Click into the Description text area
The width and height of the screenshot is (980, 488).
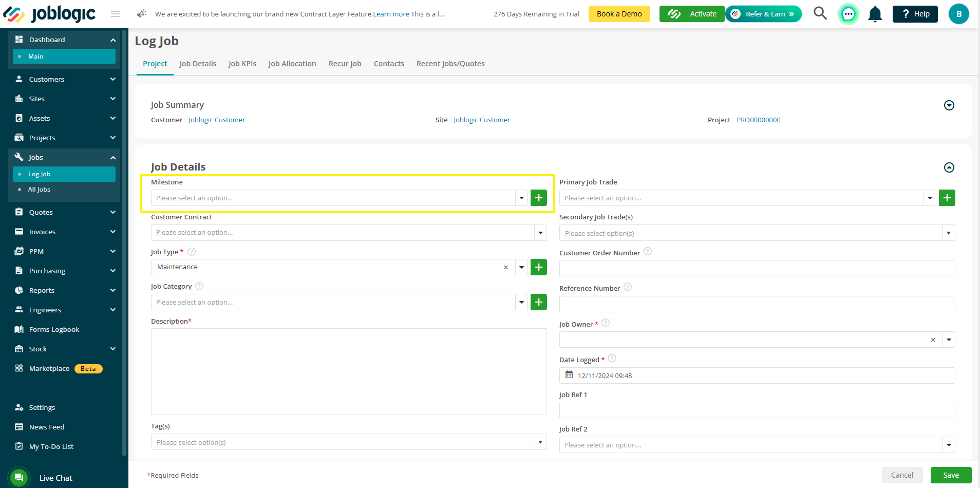[x=349, y=371]
